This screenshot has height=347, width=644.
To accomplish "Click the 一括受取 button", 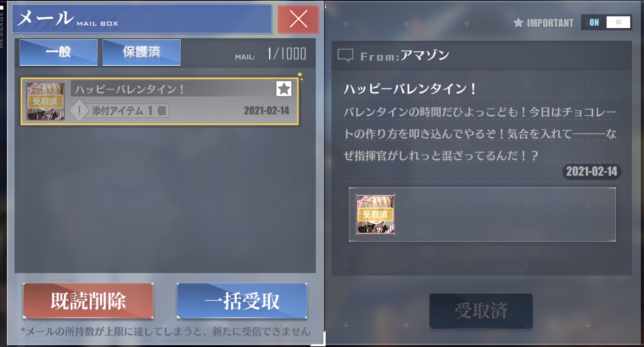I will [242, 301].
